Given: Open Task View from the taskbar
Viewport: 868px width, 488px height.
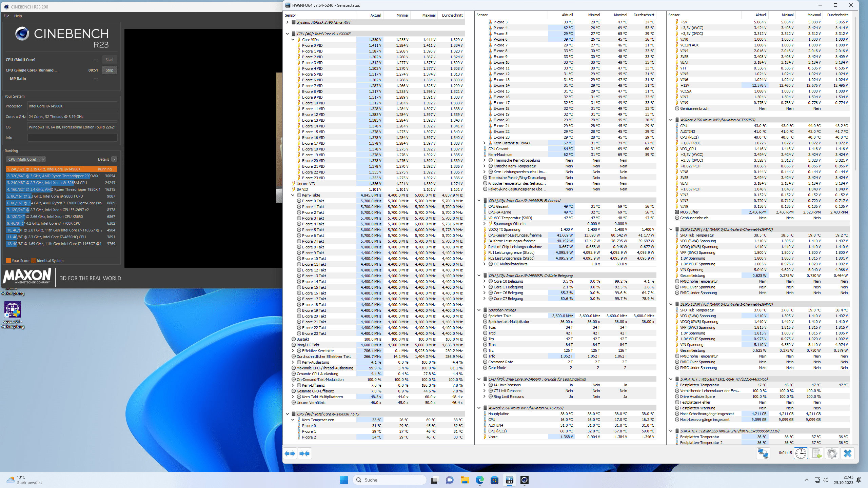Looking at the screenshot, I should pos(434,480).
